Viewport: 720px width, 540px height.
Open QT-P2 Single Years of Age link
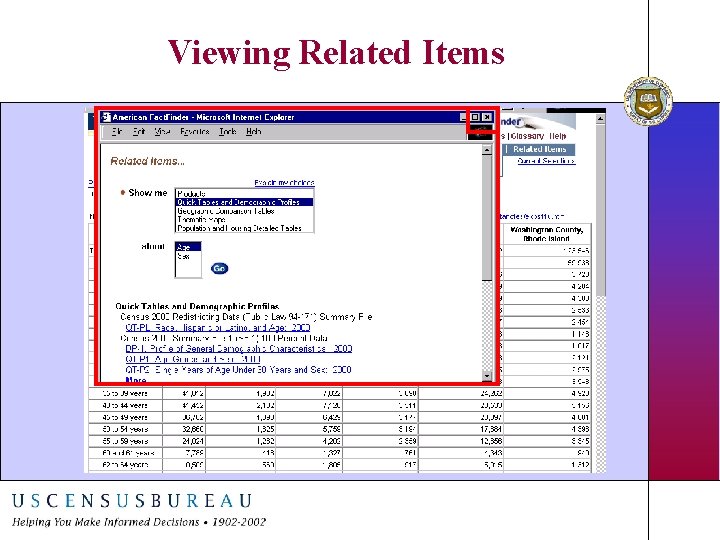click(x=238, y=370)
